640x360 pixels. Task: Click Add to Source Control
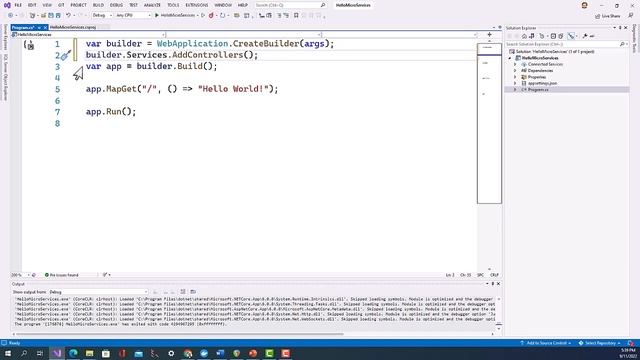545,343
